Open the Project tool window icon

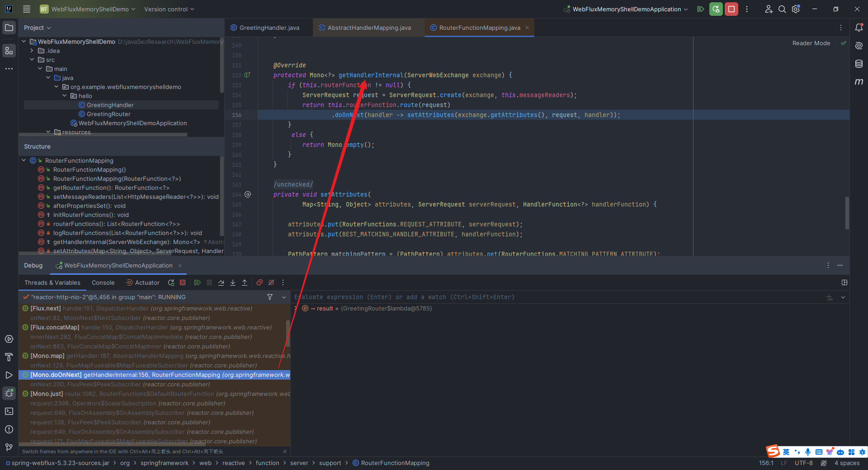coord(9,28)
